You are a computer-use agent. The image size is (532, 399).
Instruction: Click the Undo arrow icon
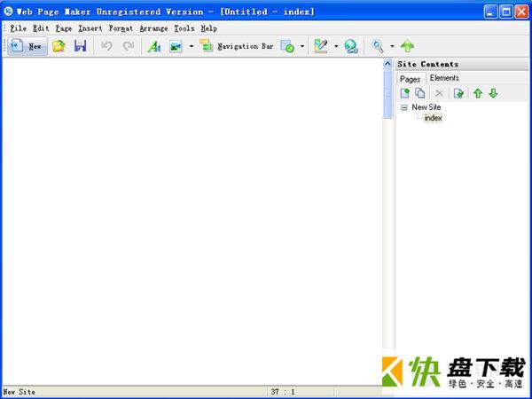(106, 46)
